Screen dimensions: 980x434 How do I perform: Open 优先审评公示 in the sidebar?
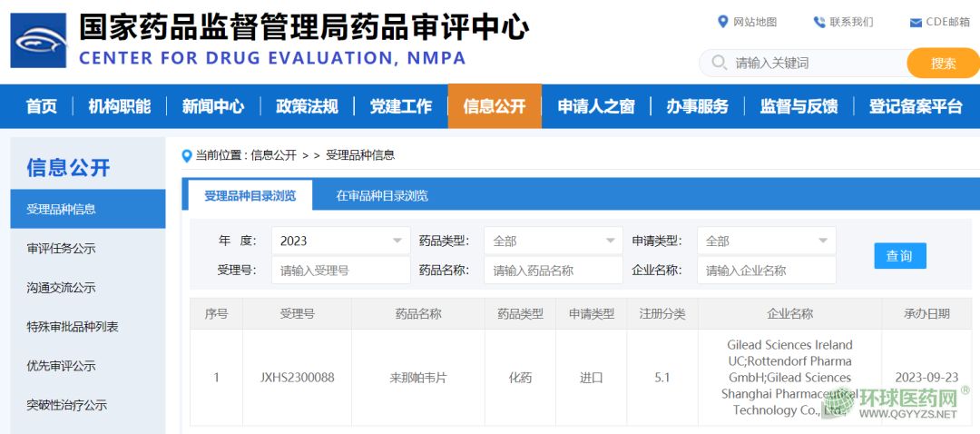click(61, 366)
